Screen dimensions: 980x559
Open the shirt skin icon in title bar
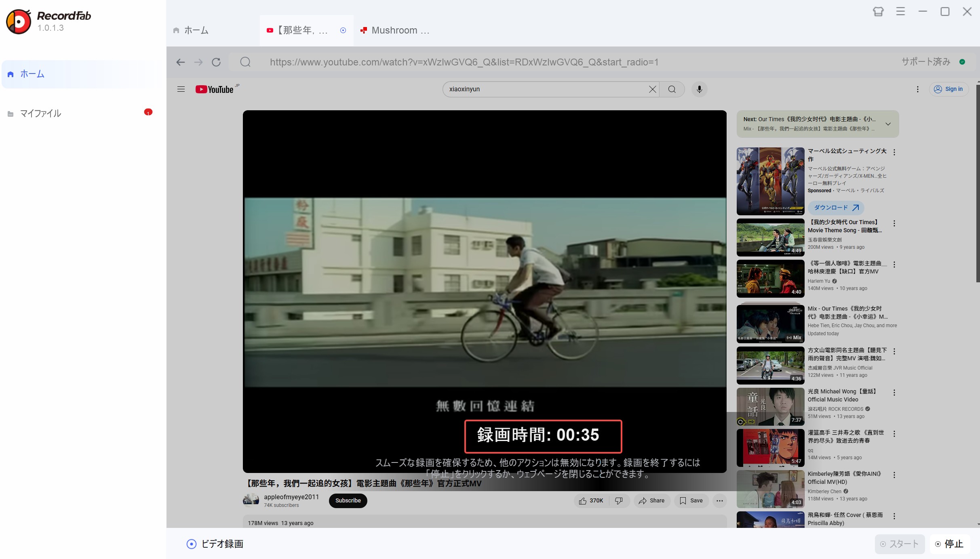click(878, 12)
